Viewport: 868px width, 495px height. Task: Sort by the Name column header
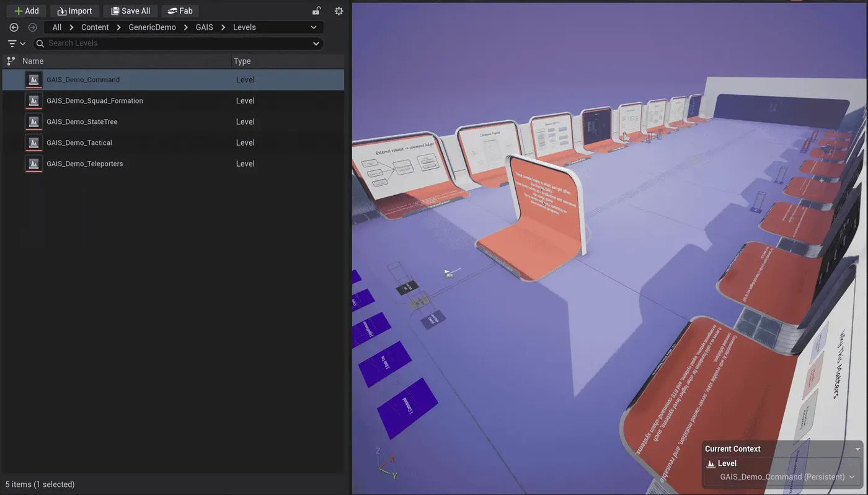click(125, 61)
